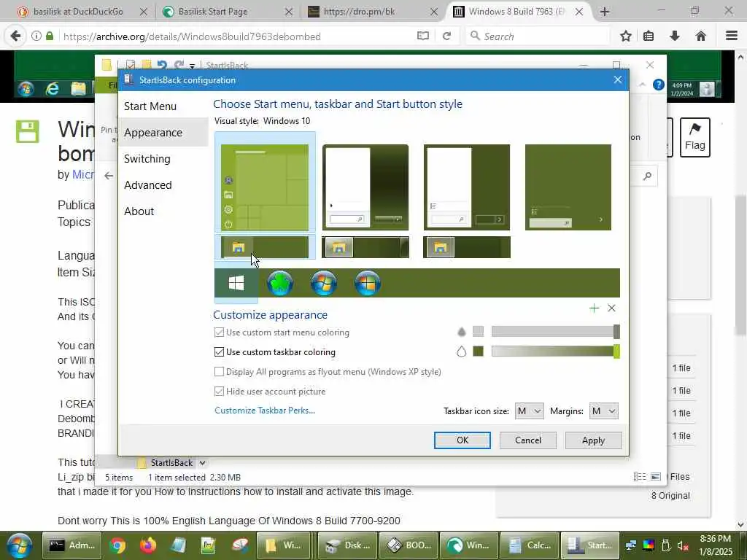Select the Windows 10 start button style

[236, 284]
